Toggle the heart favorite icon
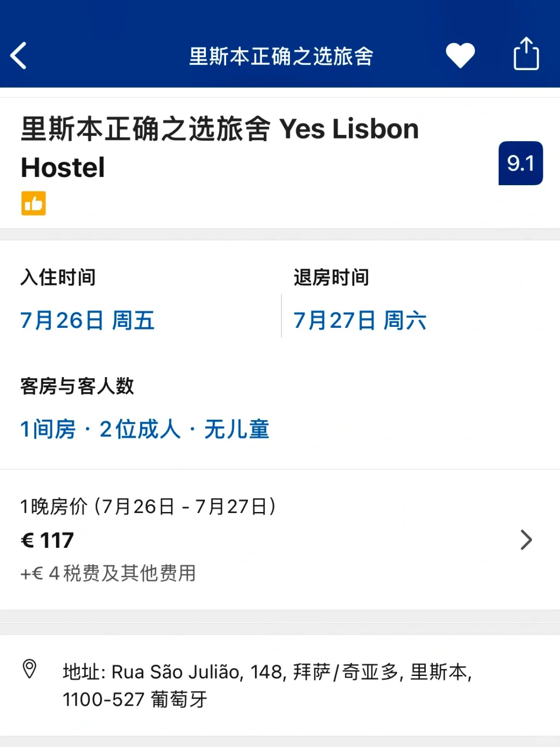 (x=460, y=56)
